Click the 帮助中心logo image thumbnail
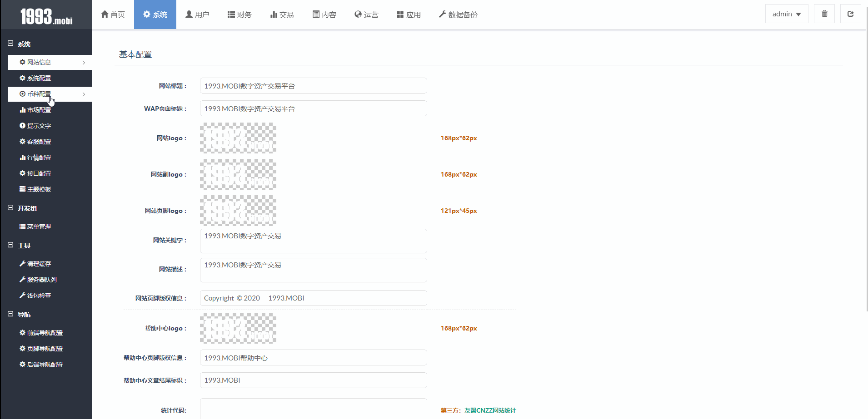Viewport: 868px width, 419px height. pos(238,328)
